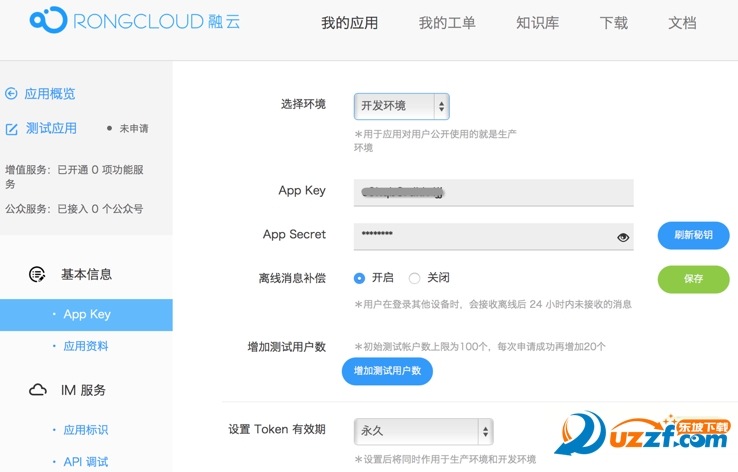Click the blue 增加测试用户数 button
Screen dimensions: 738x472
click(x=387, y=371)
